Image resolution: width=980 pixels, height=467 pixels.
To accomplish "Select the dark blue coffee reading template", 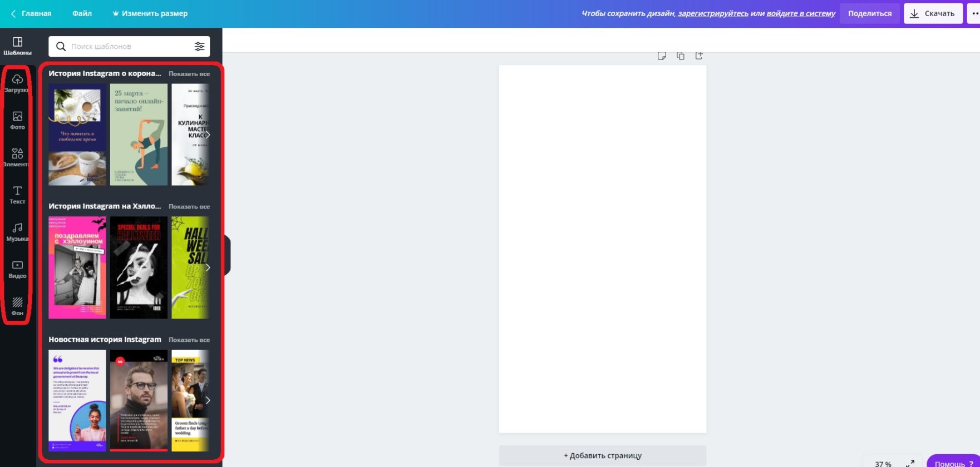I will (x=77, y=135).
